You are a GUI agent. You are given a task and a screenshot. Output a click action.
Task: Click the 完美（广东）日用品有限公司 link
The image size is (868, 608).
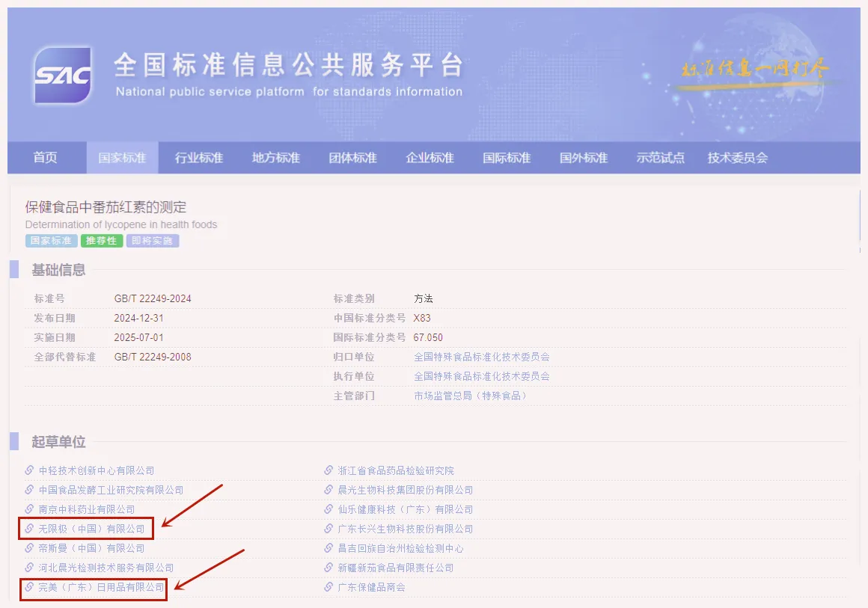click(x=101, y=587)
